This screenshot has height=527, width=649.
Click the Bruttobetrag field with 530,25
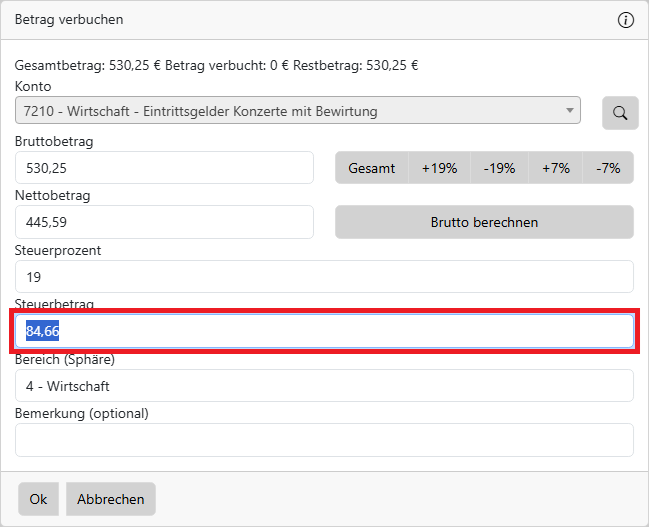click(x=164, y=168)
